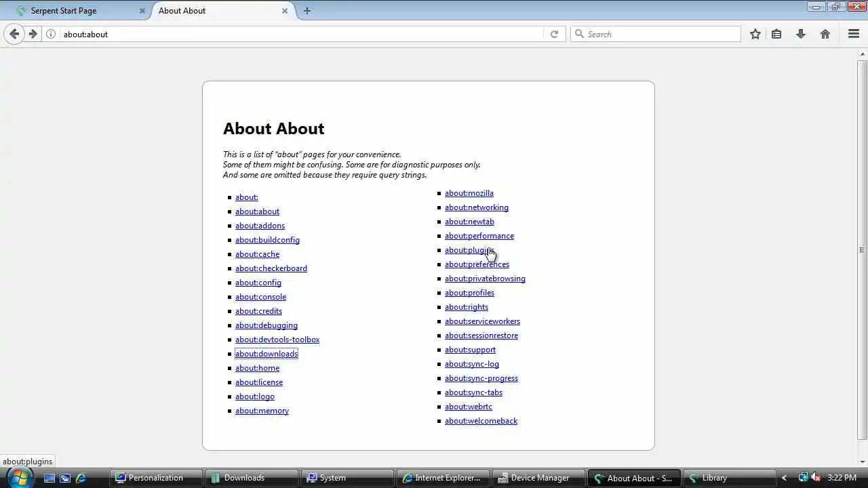The width and height of the screenshot is (868, 488).
Task: Go to home page with house icon
Action: coord(825,34)
